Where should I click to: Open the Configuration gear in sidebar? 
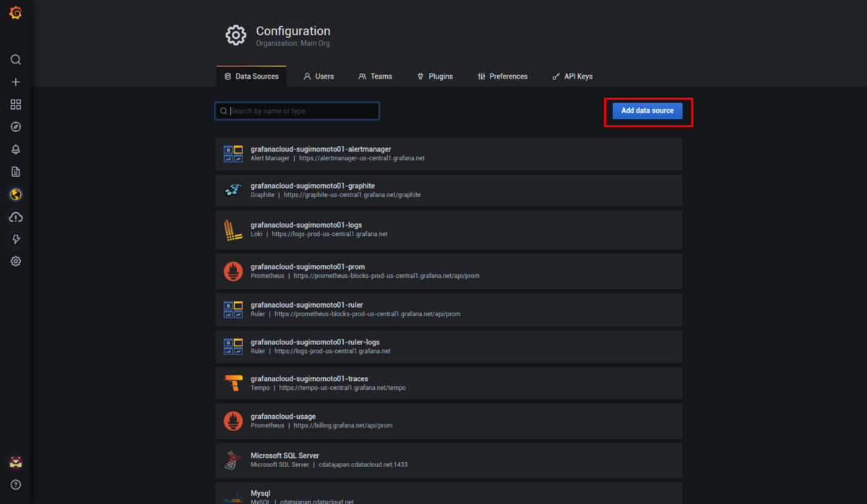coord(16,261)
